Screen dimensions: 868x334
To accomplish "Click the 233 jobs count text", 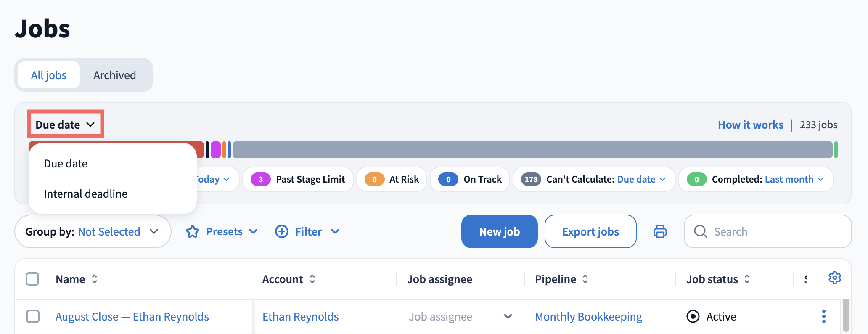I will (818, 125).
